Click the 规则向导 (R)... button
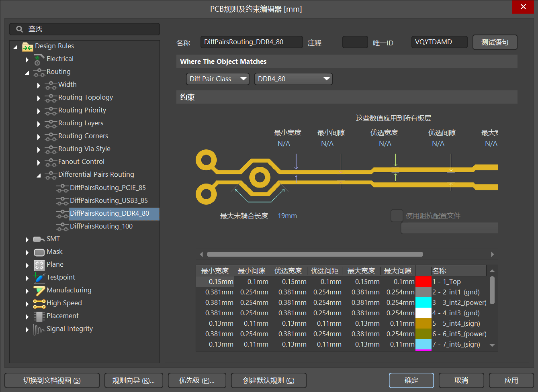 tap(133, 380)
